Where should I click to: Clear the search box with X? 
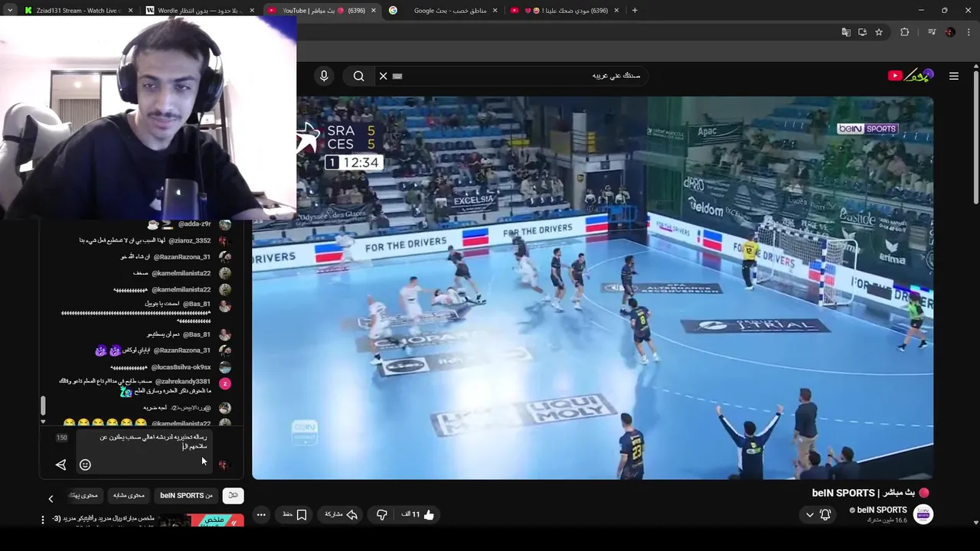[x=384, y=76]
